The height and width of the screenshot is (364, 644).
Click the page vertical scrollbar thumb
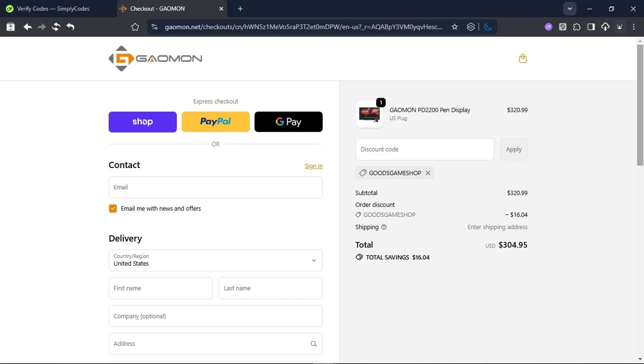pos(640,105)
